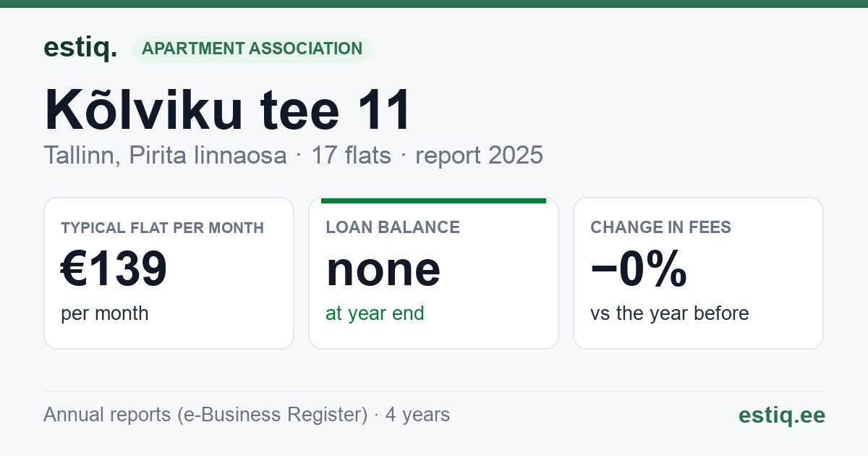This screenshot has width=868, height=456.
Task: Click the vs the year before caption
Action: [x=670, y=313]
